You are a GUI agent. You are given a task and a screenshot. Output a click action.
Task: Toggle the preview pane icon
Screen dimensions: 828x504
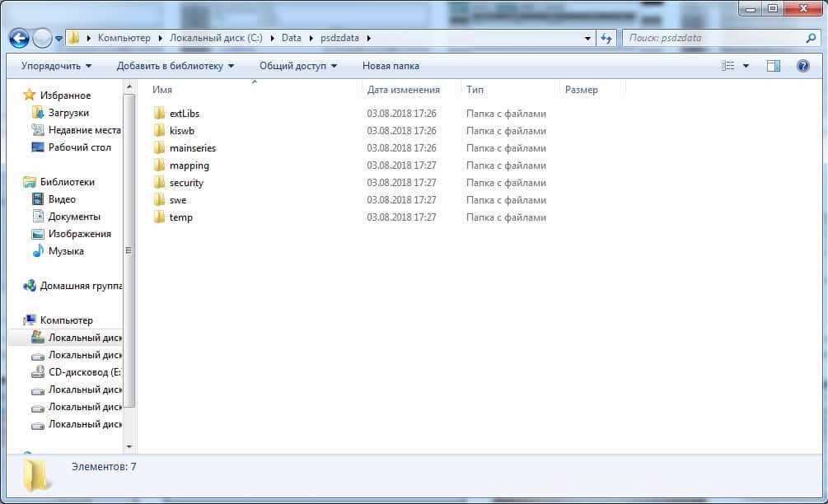[774, 66]
